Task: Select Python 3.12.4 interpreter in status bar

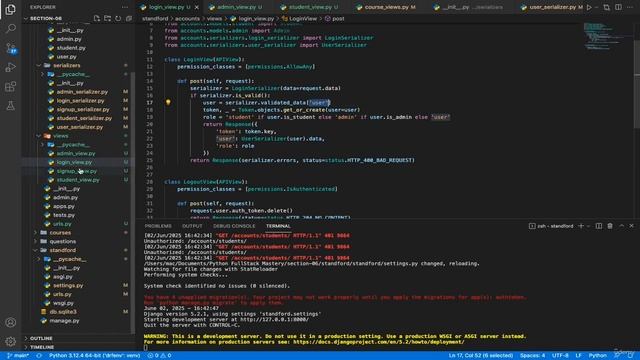Action: coord(94,356)
